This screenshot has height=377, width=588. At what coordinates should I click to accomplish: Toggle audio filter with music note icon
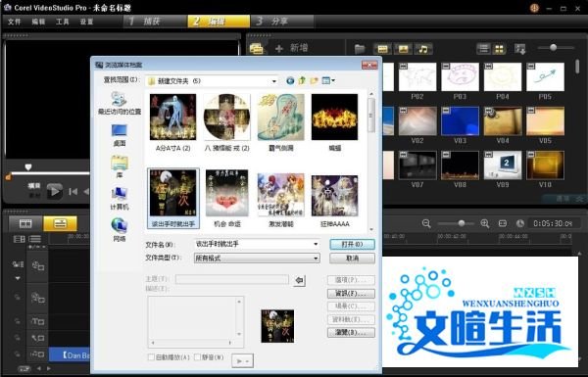coord(423,49)
